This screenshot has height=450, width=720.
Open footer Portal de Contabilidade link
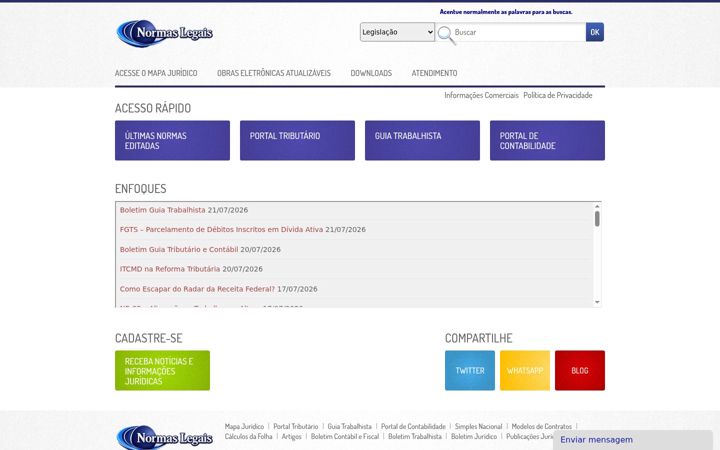click(413, 427)
